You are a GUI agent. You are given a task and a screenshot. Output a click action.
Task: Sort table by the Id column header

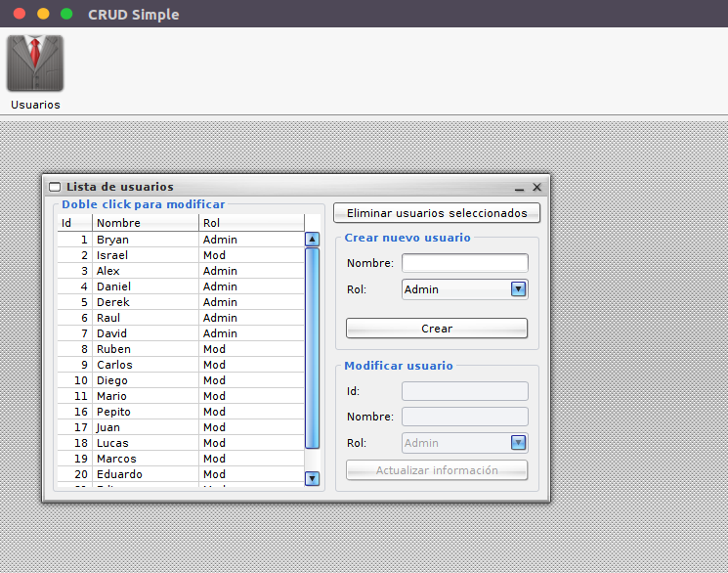(74, 223)
